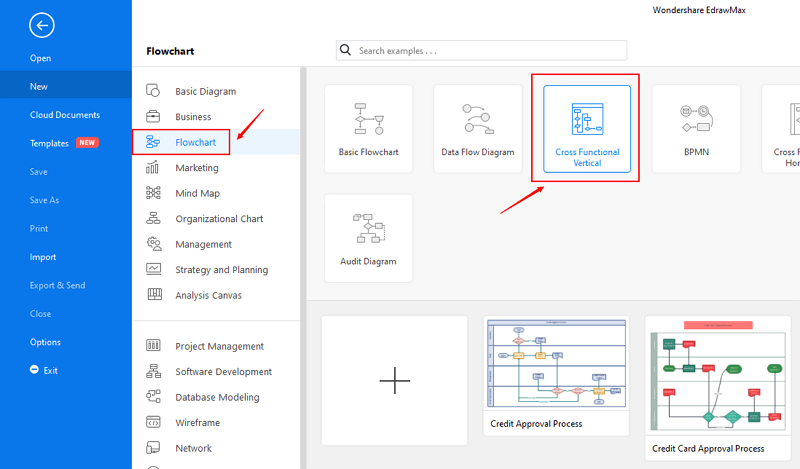Screen dimensions: 800x469
Task: Choose Print in the sidebar
Action: click(x=39, y=229)
